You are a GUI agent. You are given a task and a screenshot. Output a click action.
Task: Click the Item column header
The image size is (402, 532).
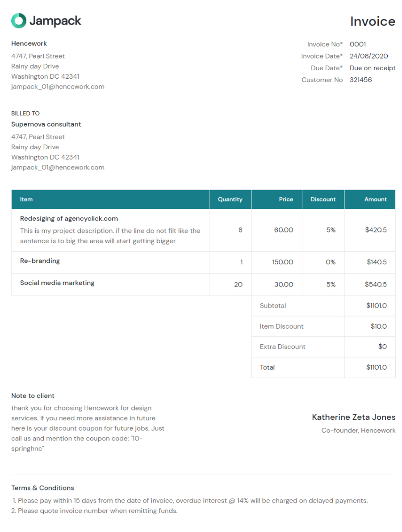(x=26, y=199)
